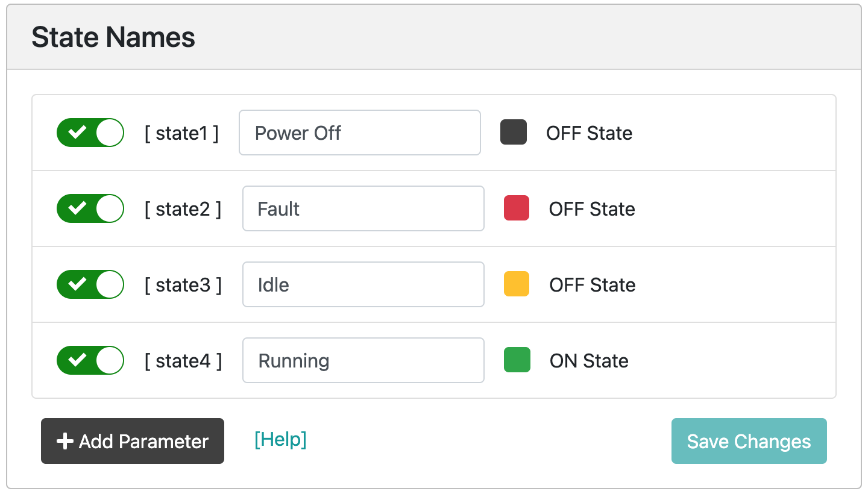Open the [Help] link
This screenshot has width=868, height=494.
coord(280,440)
